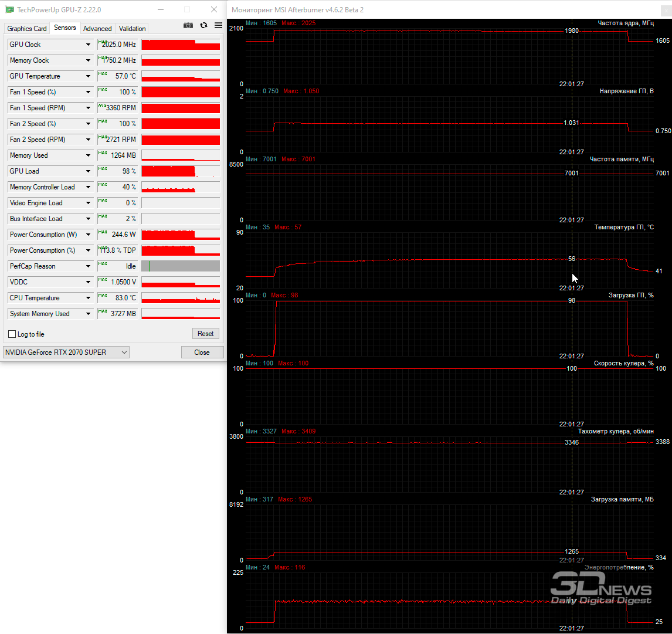The width and height of the screenshot is (672, 634).
Task: Expand PerfCap Reason dropdown
Action: pos(88,267)
